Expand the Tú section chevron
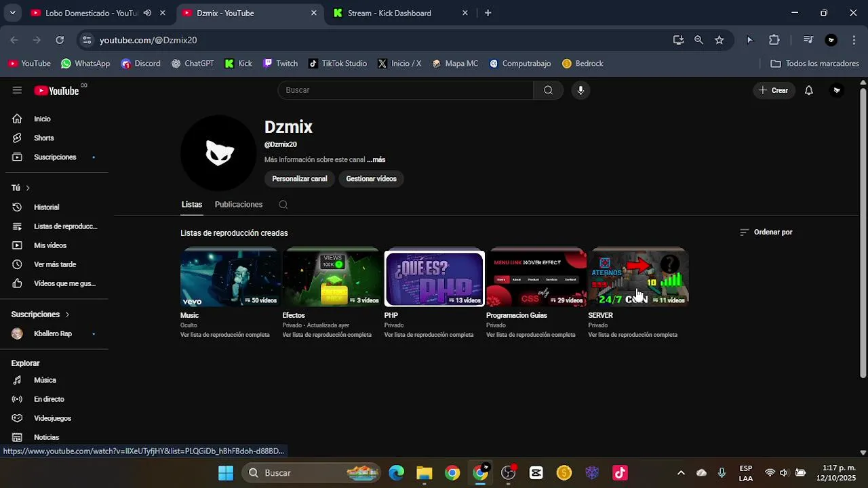868x488 pixels. 28,188
